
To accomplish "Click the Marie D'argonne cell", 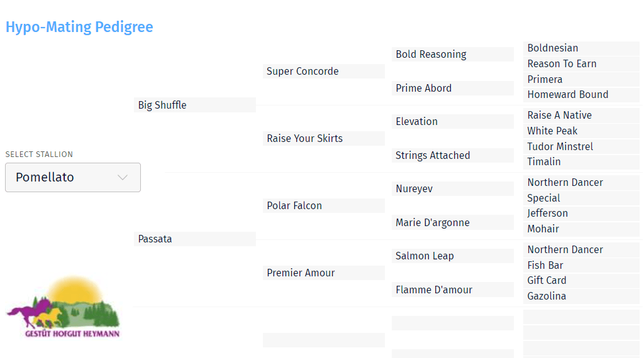I will pos(453,222).
